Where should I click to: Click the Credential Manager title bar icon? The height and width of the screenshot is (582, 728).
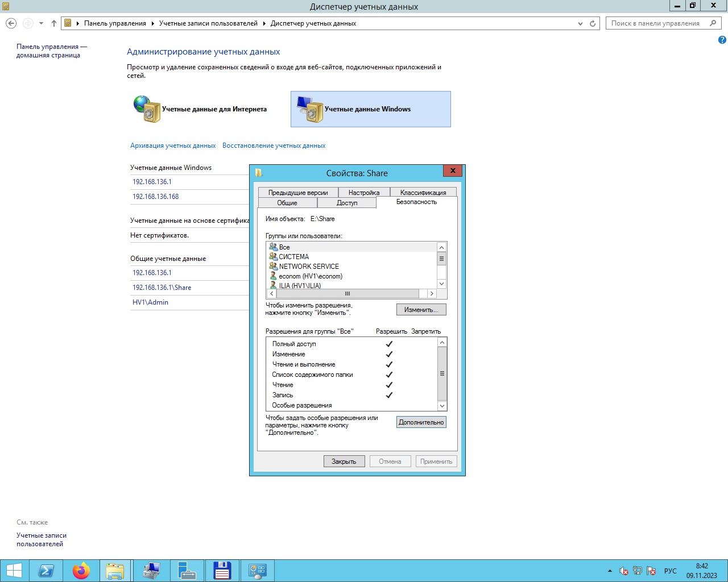pos(6,6)
